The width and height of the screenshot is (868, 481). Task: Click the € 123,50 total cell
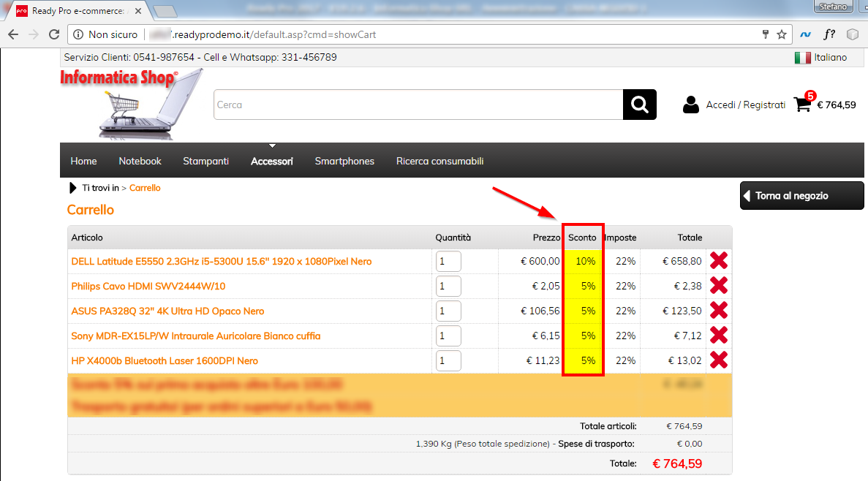682,311
